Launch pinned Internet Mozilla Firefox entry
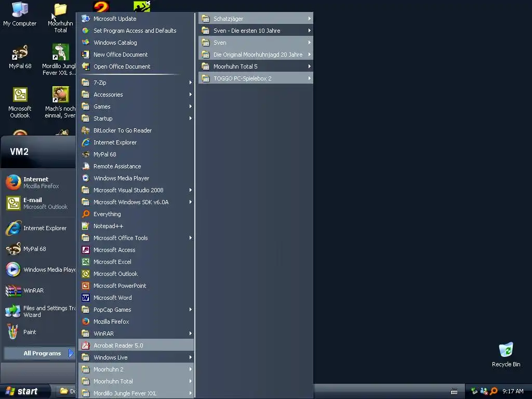 [39, 182]
